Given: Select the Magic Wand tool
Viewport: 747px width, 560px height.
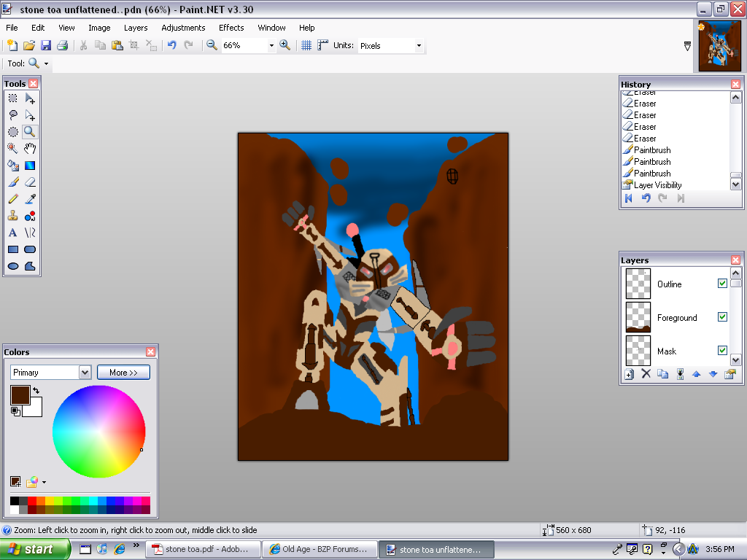Looking at the screenshot, I should pos(12,148).
